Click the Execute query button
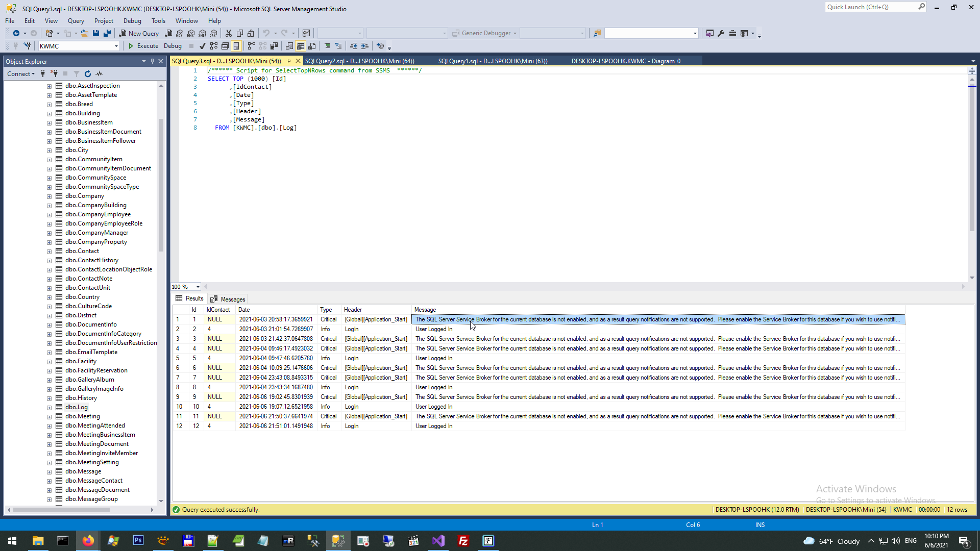Image resolution: width=980 pixels, height=551 pixels. pyautogui.click(x=143, y=46)
